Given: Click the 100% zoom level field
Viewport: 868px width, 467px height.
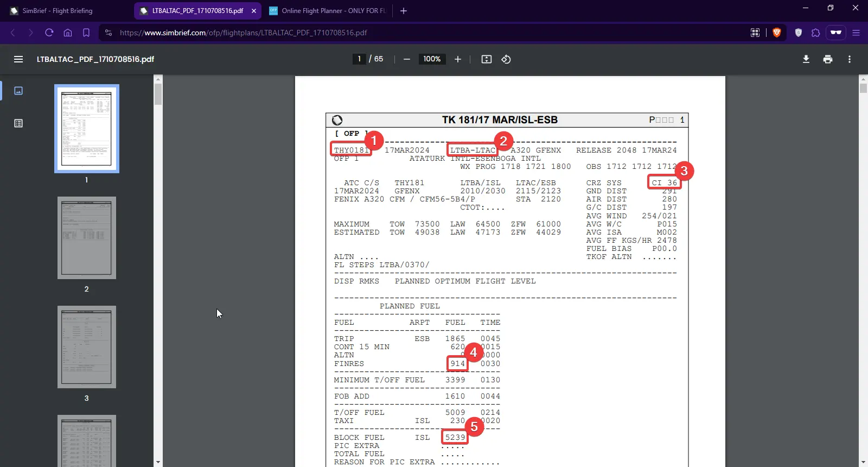Looking at the screenshot, I should (x=432, y=59).
